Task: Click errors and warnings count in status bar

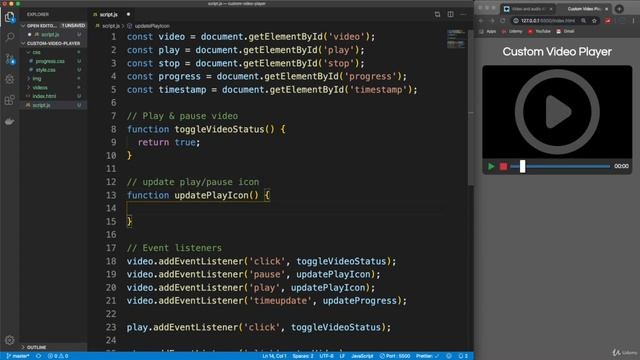Action: coord(58,356)
